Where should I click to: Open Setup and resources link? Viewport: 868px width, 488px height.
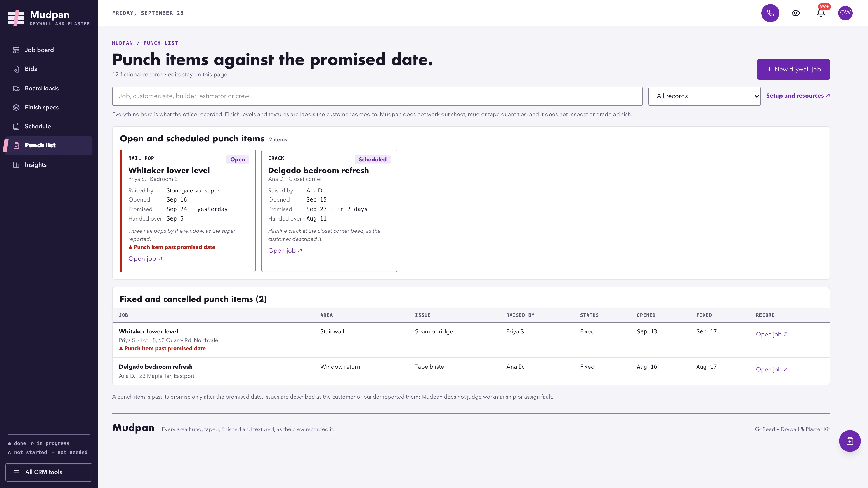(x=797, y=96)
